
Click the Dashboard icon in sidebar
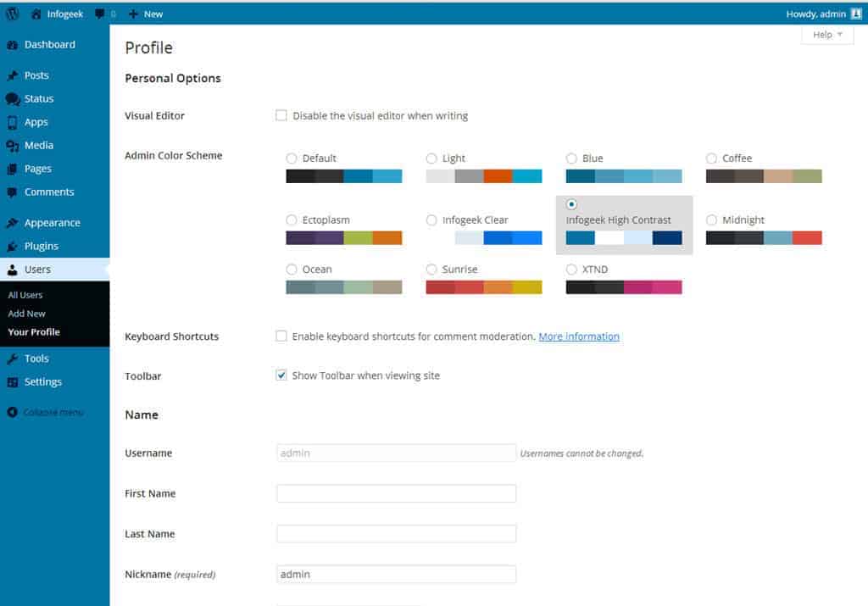[x=12, y=44]
